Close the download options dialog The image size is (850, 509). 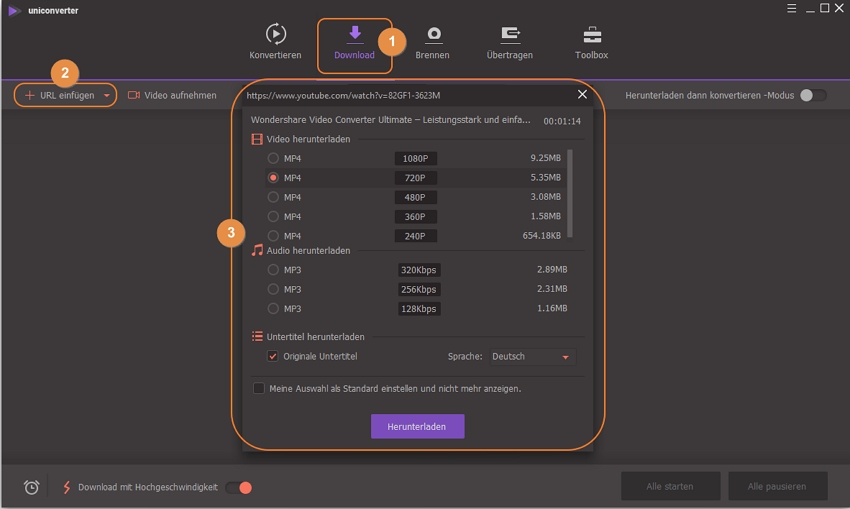click(582, 94)
